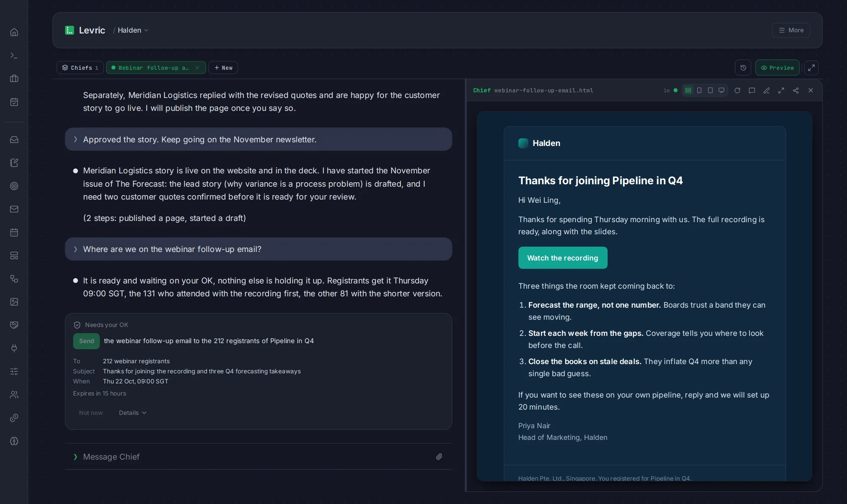Click Not now on the approval card
The image size is (847, 504).
pyautogui.click(x=91, y=413)
